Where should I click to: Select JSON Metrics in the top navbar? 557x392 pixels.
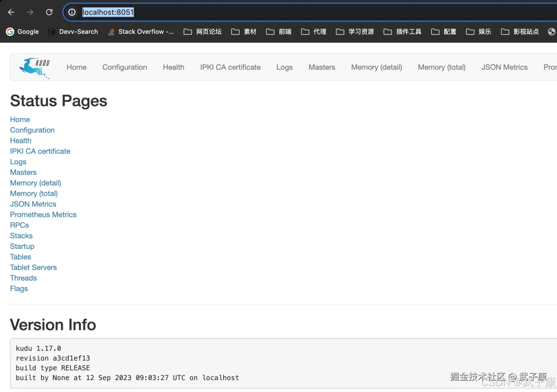click(504, 67)
